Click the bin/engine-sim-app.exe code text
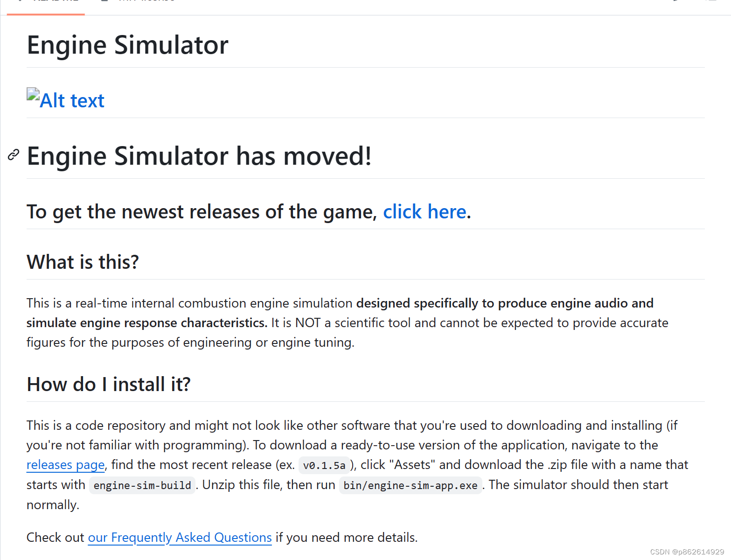This screenshot has width=731, height=560. [x=410, y=485]
